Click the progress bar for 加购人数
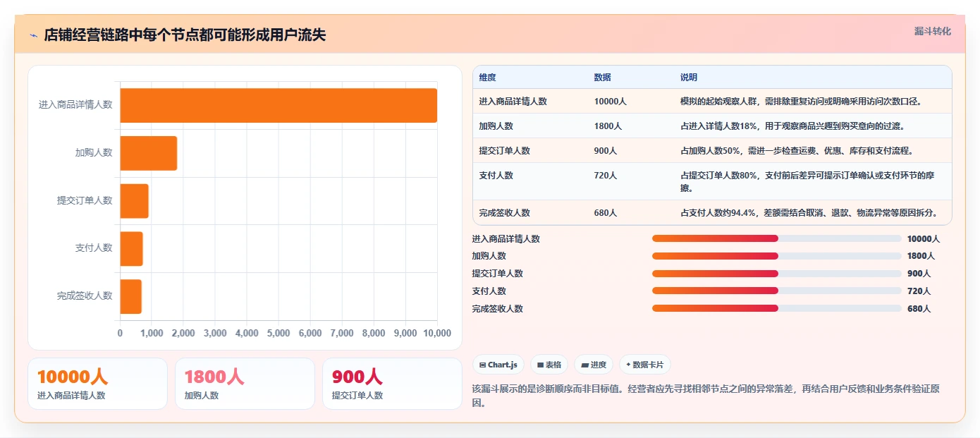980x438 pixels. tap(776, 256)
